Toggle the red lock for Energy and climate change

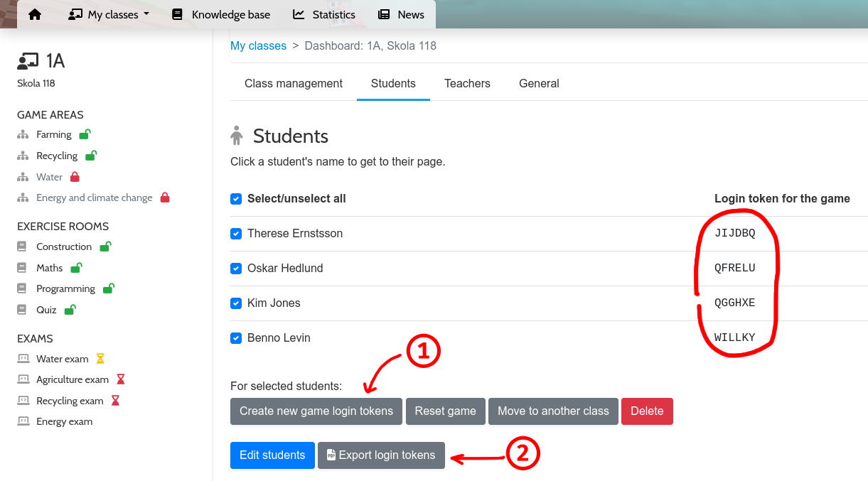[x=165, y=198]
